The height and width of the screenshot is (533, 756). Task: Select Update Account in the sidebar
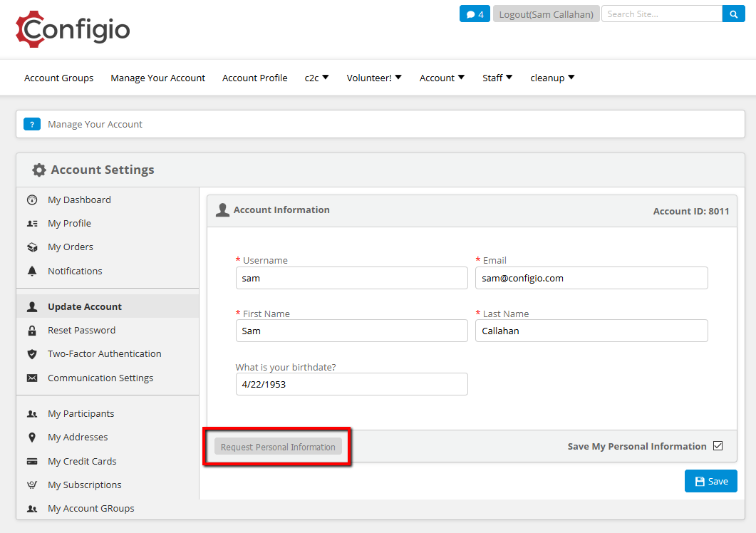[x=84, y=307]
